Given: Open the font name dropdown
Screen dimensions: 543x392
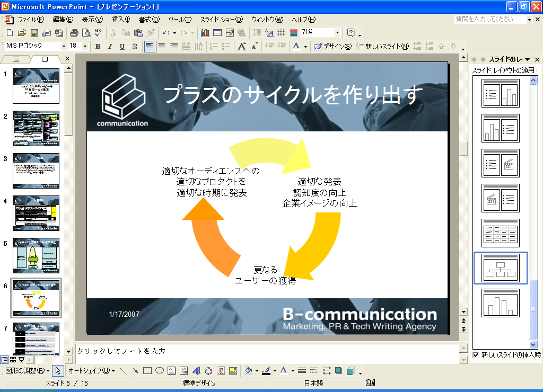Looking at the screenshot, I should (64, 47).
